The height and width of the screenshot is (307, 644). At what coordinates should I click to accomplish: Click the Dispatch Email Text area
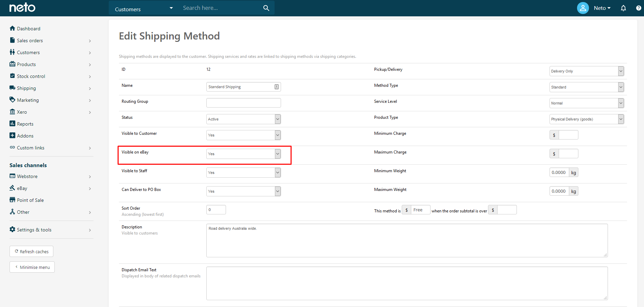point(407,283)
